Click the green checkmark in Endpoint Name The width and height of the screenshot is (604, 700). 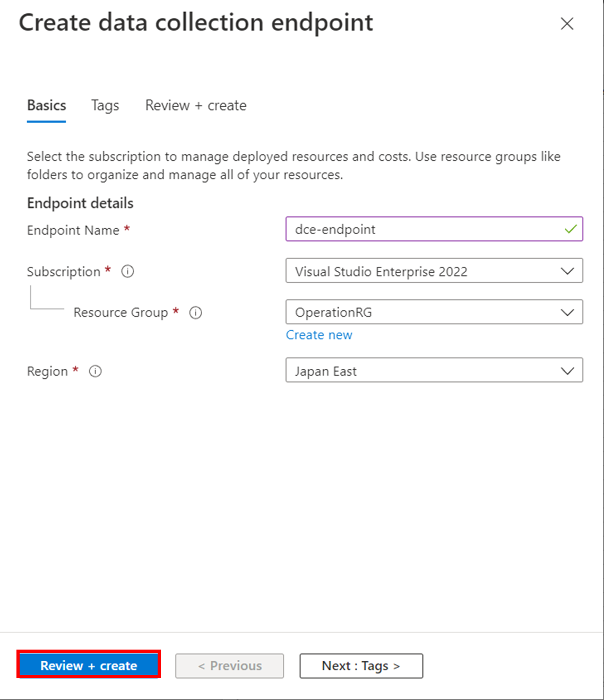(x=571, y=229)
